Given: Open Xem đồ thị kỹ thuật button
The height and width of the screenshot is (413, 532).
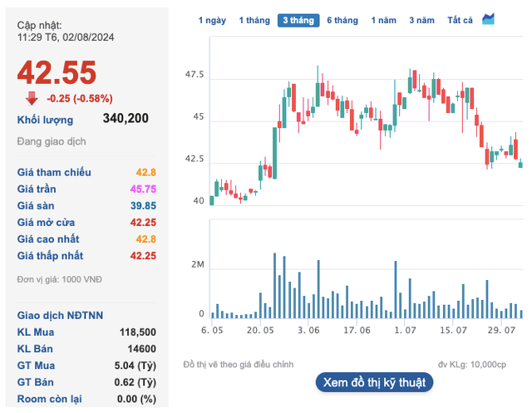Looking at the screenshot, I should click(374, 382).
